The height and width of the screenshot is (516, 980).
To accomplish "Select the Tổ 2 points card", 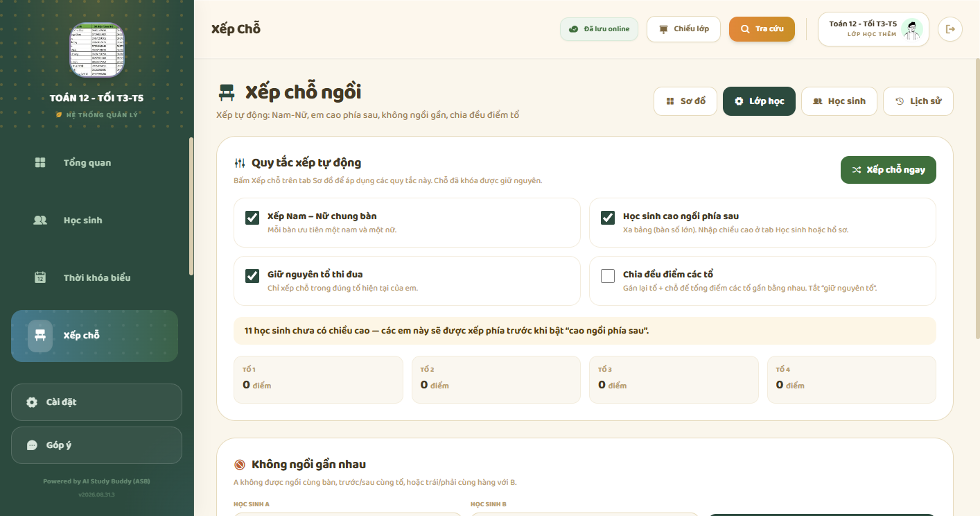I will [x=496, y=379].
